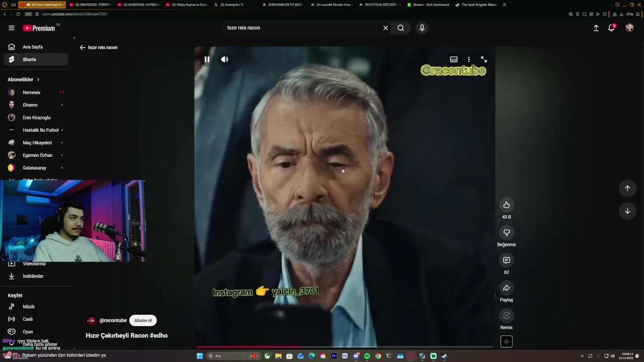Viewport: 644px width, 362px height.
Task: Open the YouTube hamburger guide menu
Action: (x=12, y=28)
